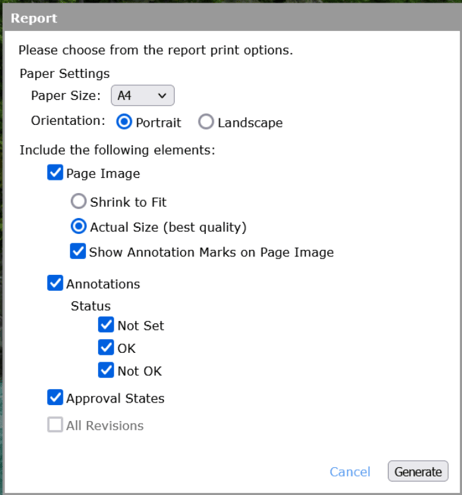This screenshot has width=462, height=495.
Task: Uncheck the Page Image checkbox
Action: pyautogui.click(x=55, y=173)
